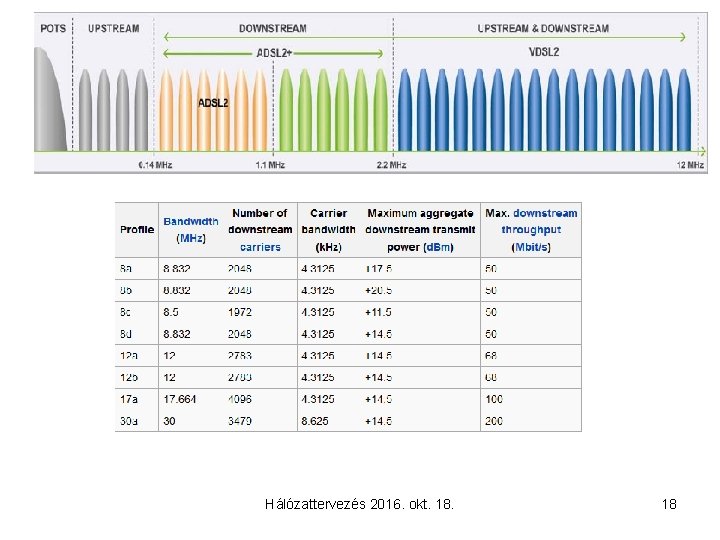Select profile cell 17a

(x=129, y=399)
